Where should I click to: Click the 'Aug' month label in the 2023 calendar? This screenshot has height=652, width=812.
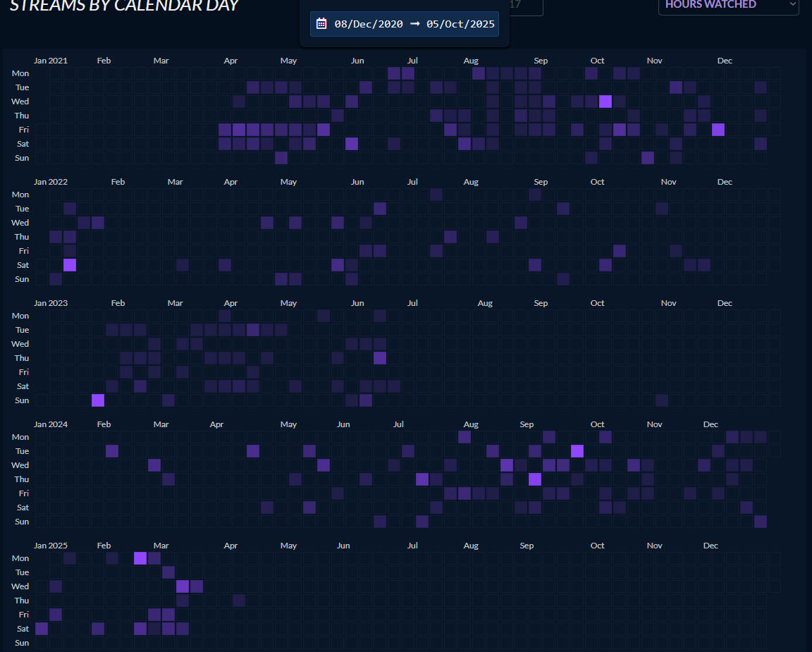tap(485, 303)
